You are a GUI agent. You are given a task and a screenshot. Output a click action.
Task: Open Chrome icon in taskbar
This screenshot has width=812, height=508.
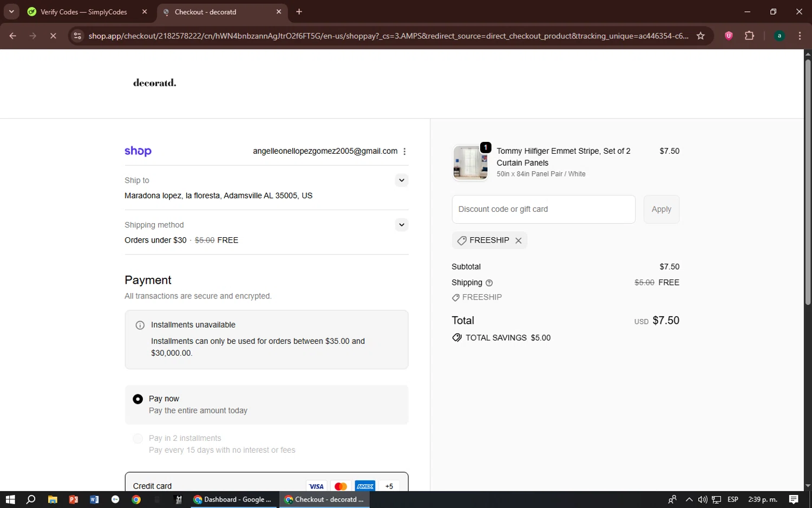point(136,500)
